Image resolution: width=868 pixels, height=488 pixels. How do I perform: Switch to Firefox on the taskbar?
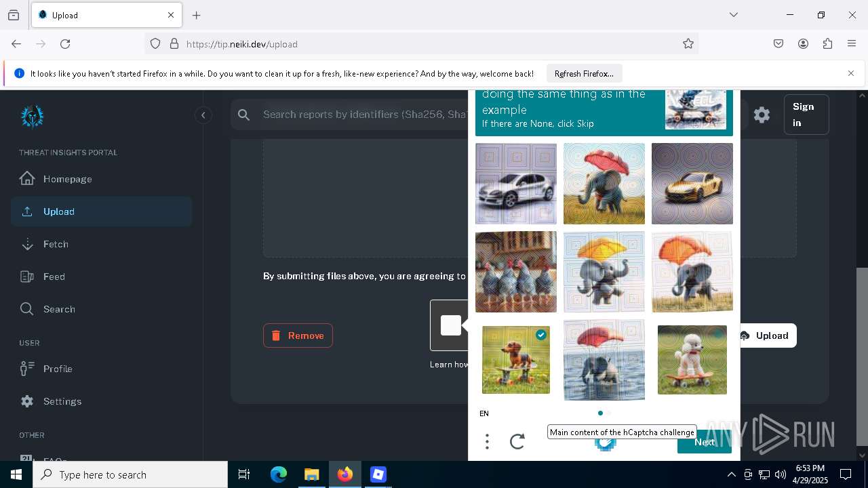(344, 474)
